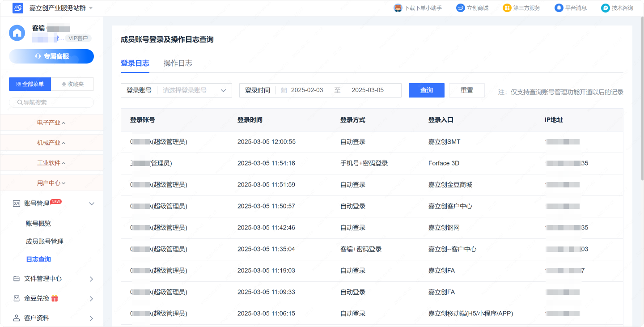Click the 登录时间 column header
644x327 pixels.
[250, 120]
